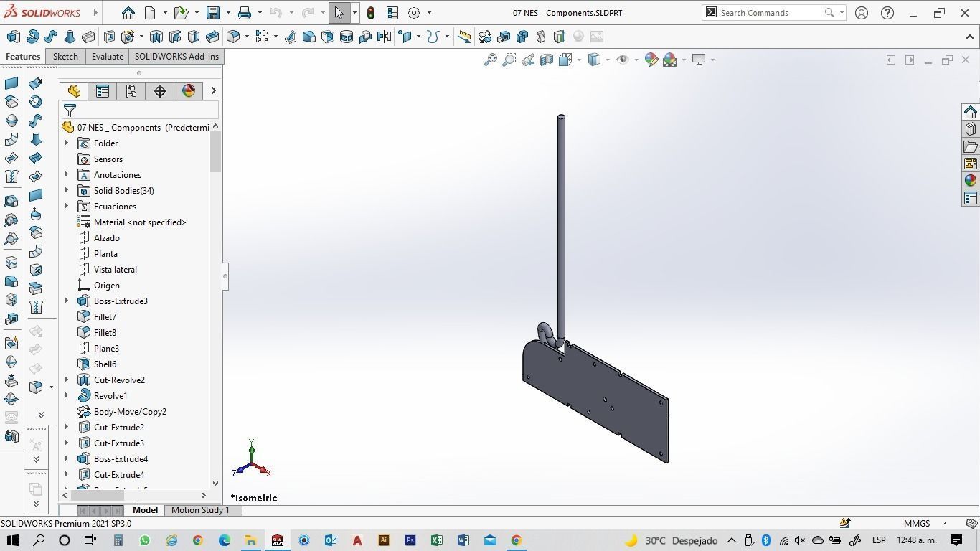Expand the SOLIDWORKS logo menu arrow
This screenshot has height=551, width=980.
[x=95, y=13]
